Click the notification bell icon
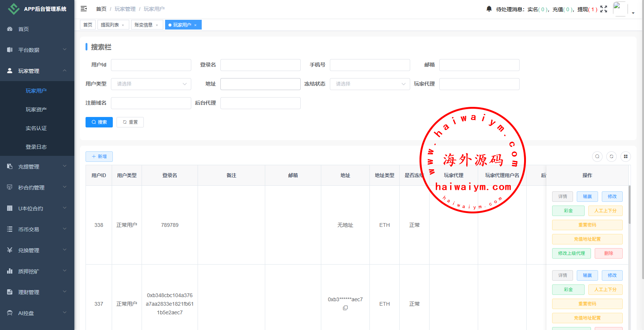This screenshot has width=644, height=330. (x=489, y=9)
